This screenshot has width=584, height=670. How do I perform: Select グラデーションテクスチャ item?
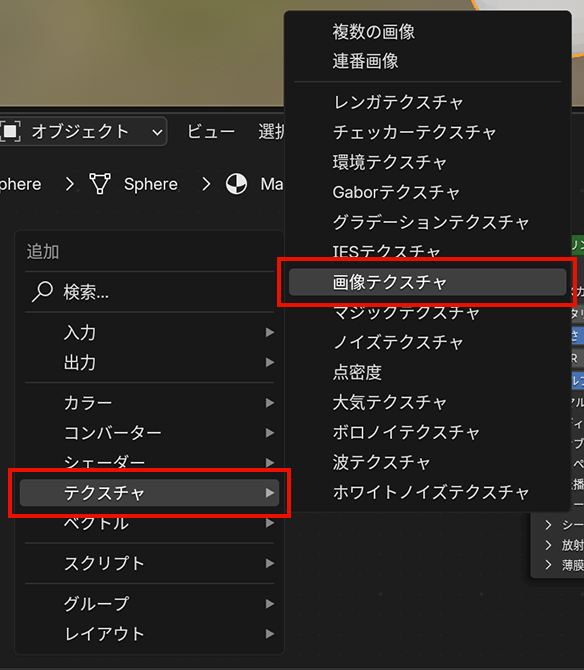click(x=427, y=222)
